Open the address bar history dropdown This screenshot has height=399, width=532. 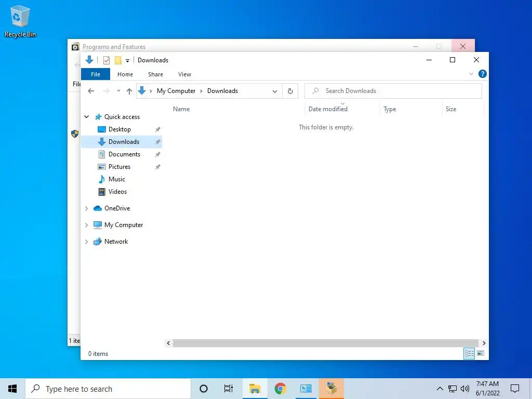pyautogui.click(x=275, y=91)
